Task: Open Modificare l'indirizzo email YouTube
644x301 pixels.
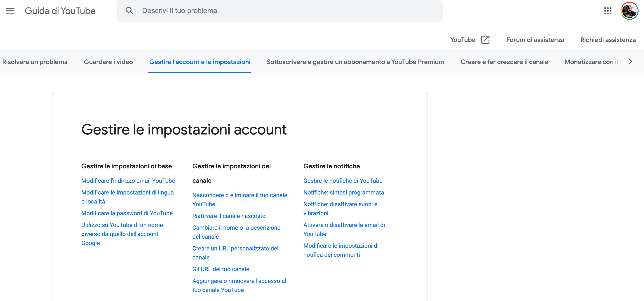Action: click(x=128, y=181)
